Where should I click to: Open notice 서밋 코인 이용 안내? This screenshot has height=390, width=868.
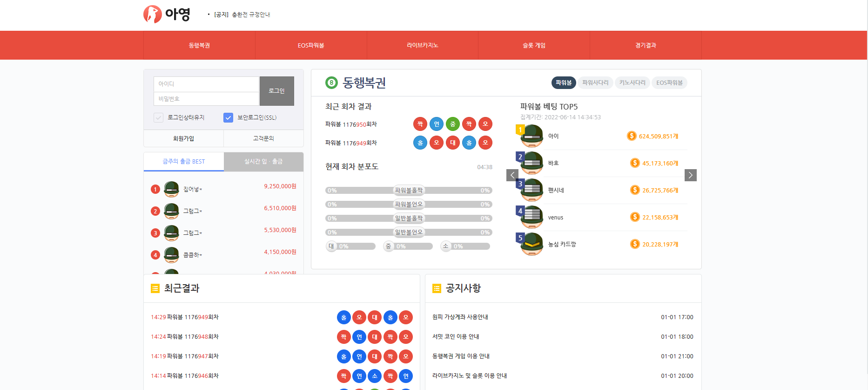click(456, 336)
